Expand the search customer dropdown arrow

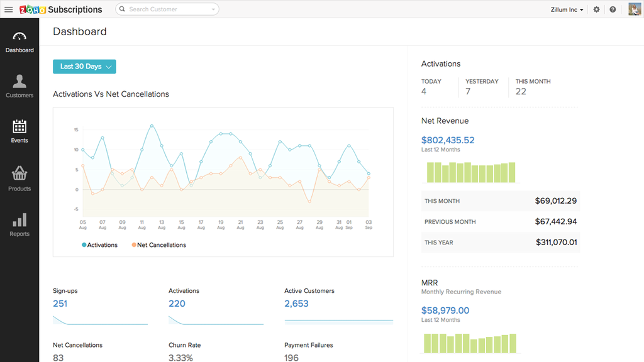pos(213,9)
